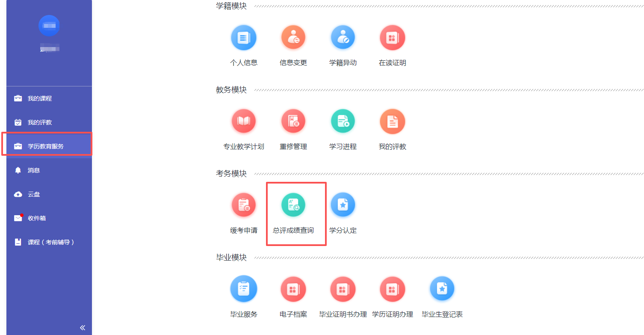Select 学历教育服务 sidebar item
644x335 pixels.
[46, 146]
